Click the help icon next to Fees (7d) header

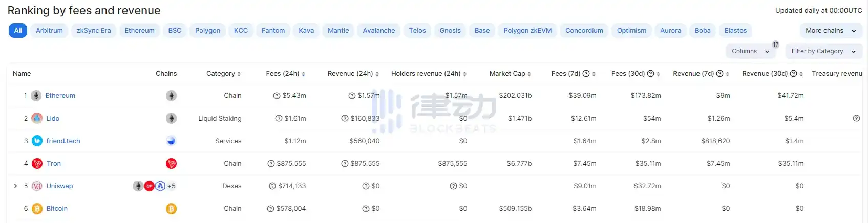coord(586,74)
